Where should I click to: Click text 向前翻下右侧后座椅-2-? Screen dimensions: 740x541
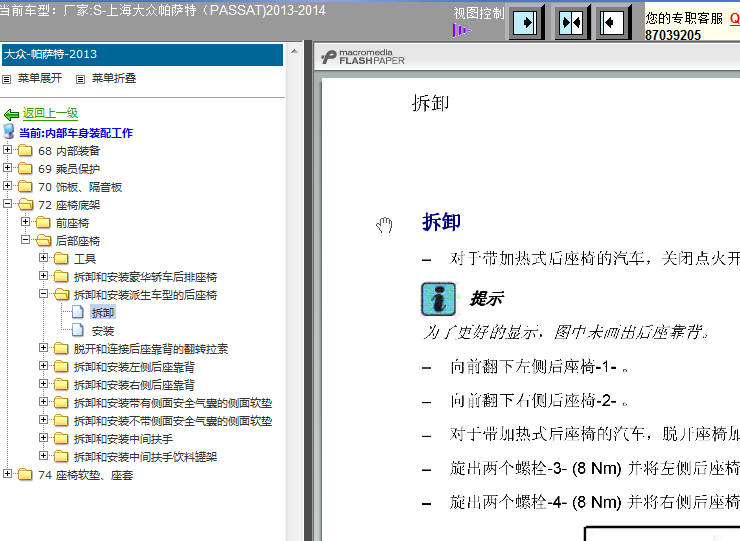tap(539, 401)
